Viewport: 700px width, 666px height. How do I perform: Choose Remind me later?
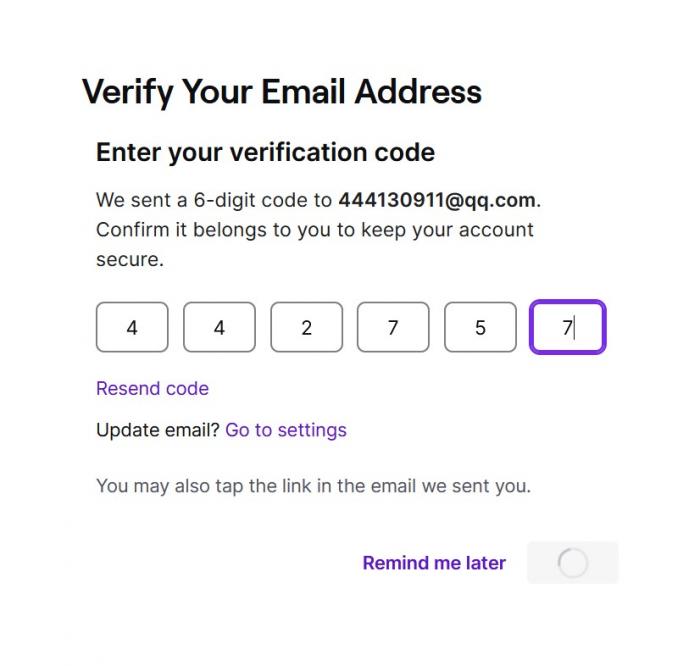pyautogui.click(x=434, y=562)
